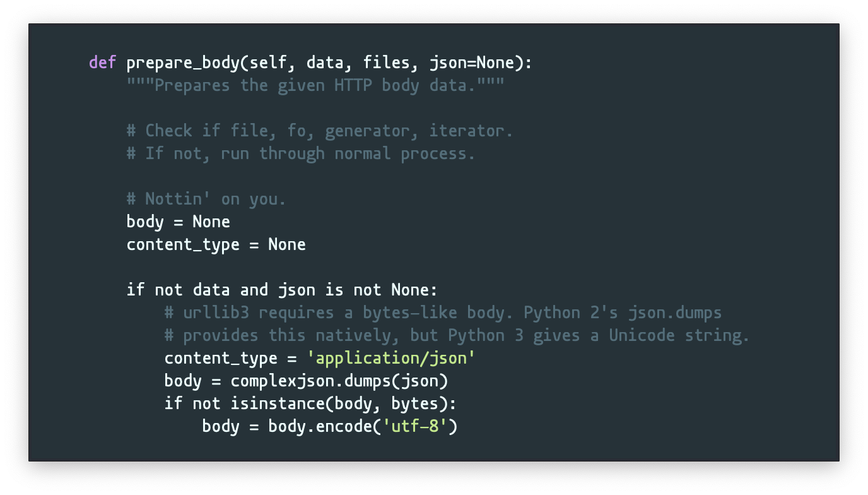Click the 'content_type' variable before 'application/json'
This screenshot has height=495, width=868.
pos(221,358)
